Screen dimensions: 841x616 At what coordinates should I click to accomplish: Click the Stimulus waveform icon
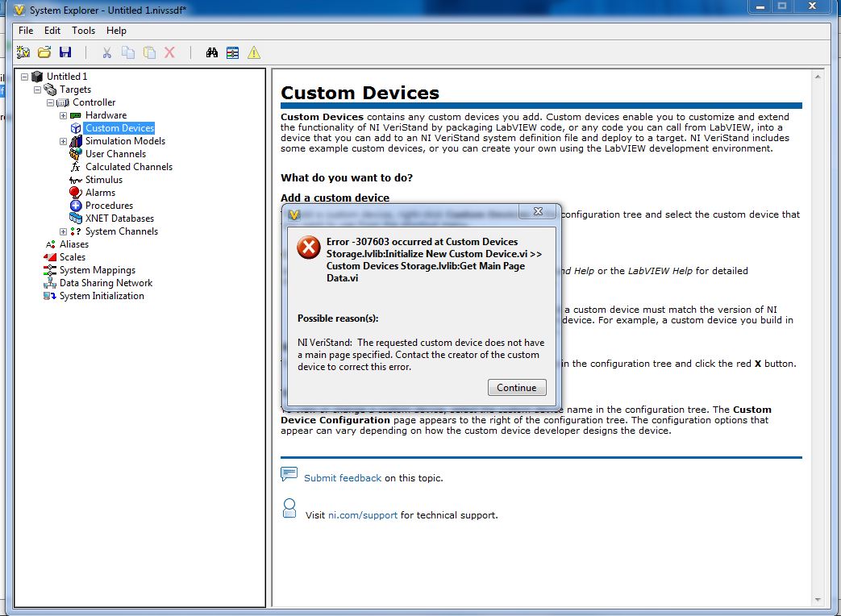pyautogui.click(x=76, y=180)
